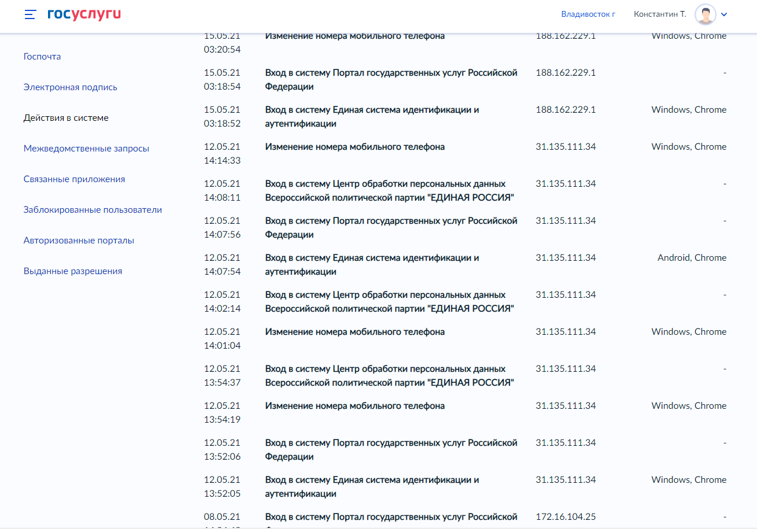Open Межведомственные запросы page

(86, 149)
